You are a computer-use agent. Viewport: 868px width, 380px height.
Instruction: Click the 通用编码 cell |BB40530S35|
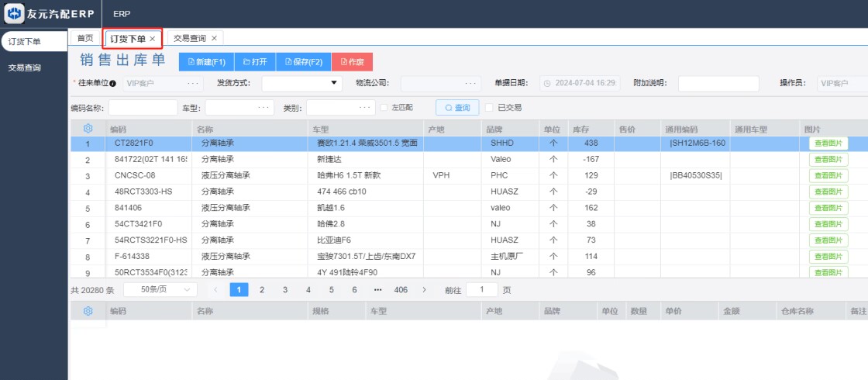[696, 175]
